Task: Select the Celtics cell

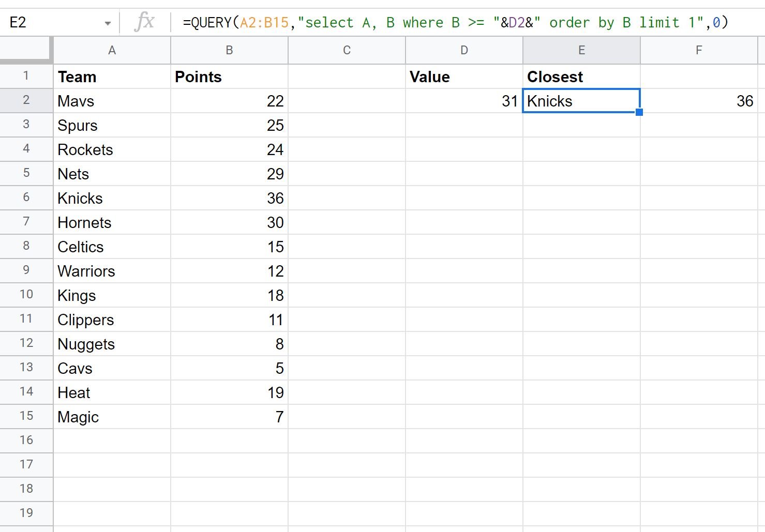Action: tap(112, 247)
